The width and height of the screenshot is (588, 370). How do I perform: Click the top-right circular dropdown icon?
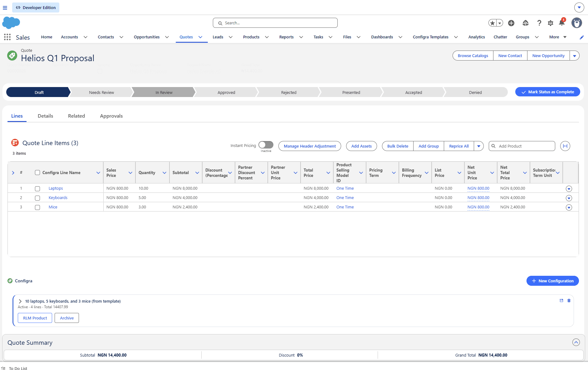pos(579,7)
